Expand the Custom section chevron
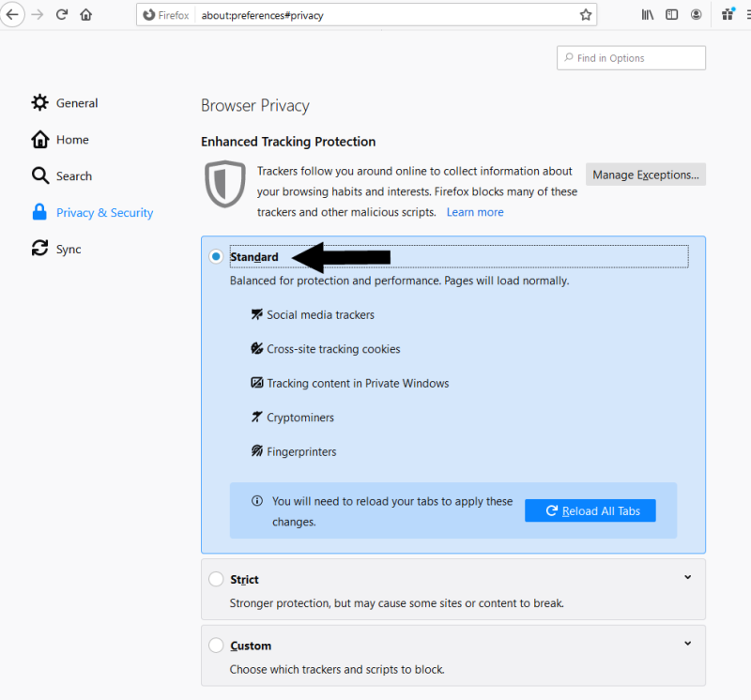The image size is (751, 700). 688,643
